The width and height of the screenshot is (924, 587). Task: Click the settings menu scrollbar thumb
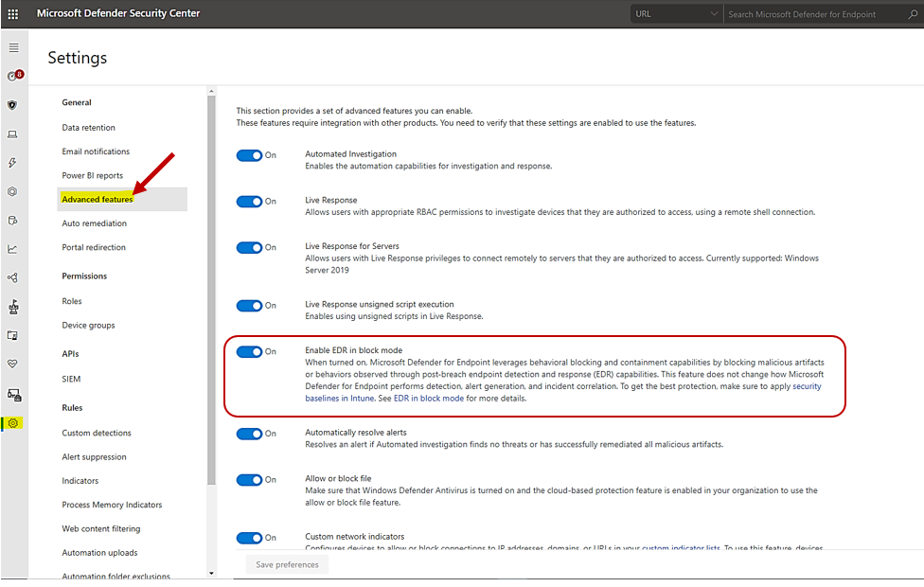[211, 290]
